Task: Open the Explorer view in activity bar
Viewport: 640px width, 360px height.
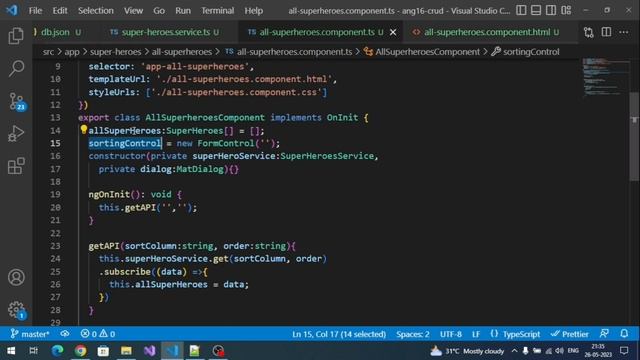Action: pyautogui.click(x=16, y=36)
